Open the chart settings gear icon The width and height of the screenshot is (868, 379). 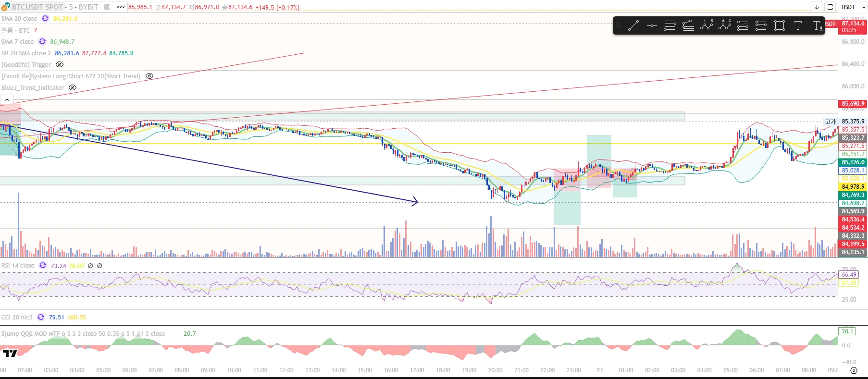[x=854, y=370]
